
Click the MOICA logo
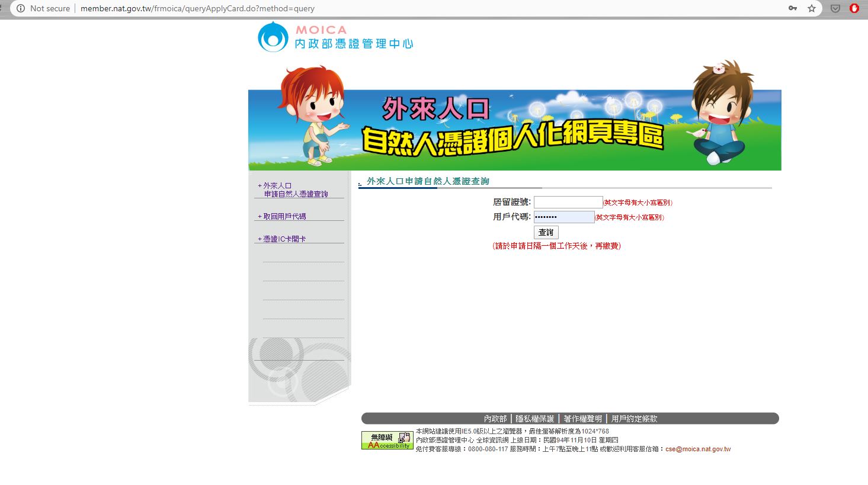point(335,37)
